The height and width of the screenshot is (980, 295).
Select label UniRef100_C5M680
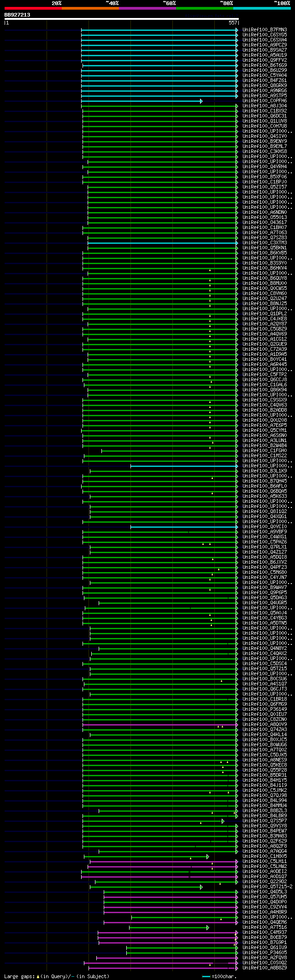(265, 573)
